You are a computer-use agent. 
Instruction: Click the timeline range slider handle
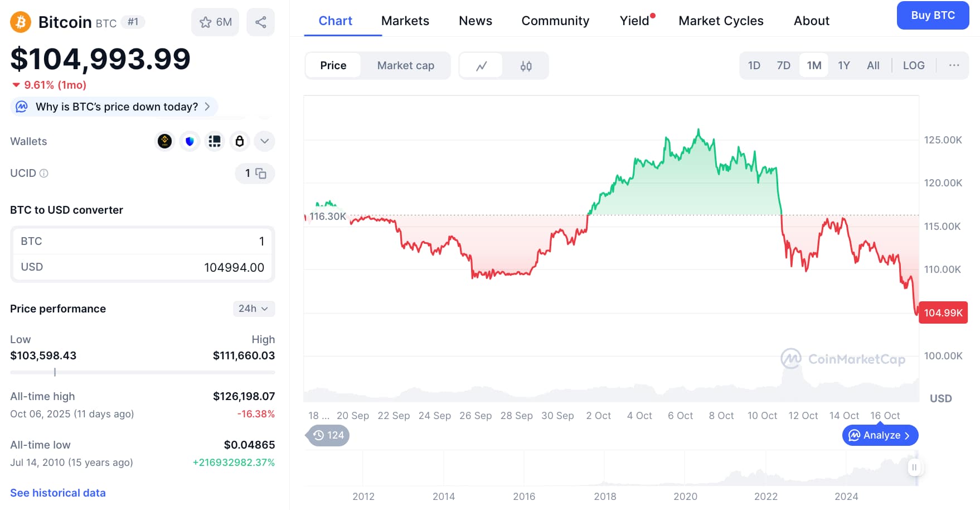coord(914,467)
